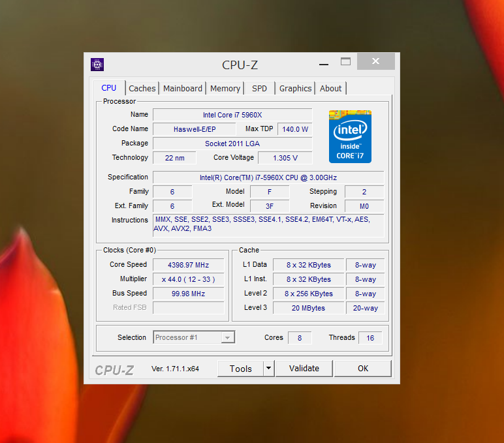Click the Code Name value 'Haswell-E/EP'

195,129
